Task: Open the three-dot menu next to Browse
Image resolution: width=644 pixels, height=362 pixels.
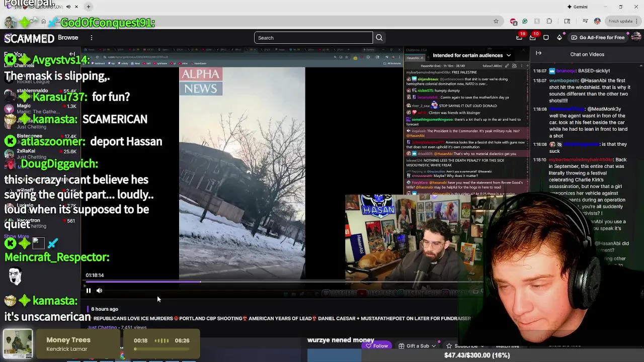Action: point(92,38)
